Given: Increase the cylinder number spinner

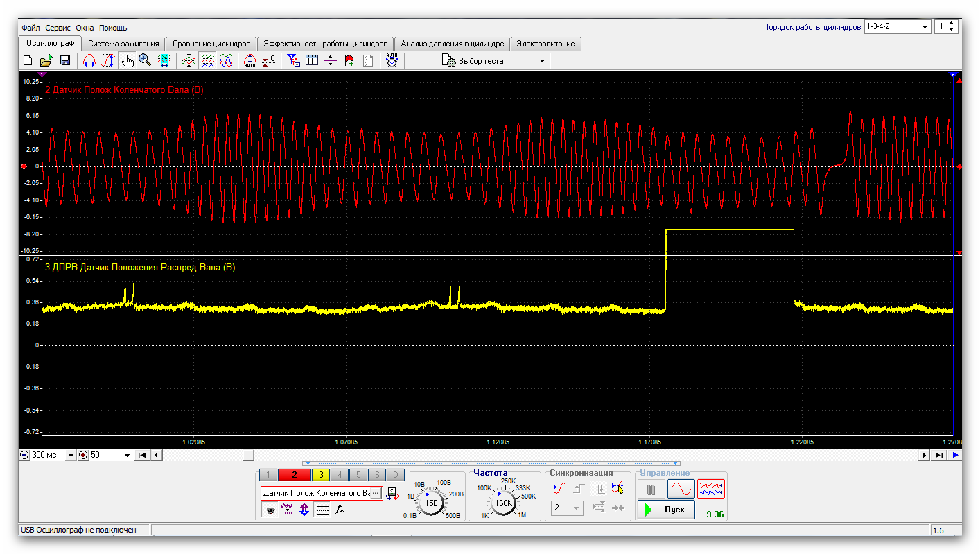Looking at the screenshot, I should pyautogui.click(x=952, y=24).
